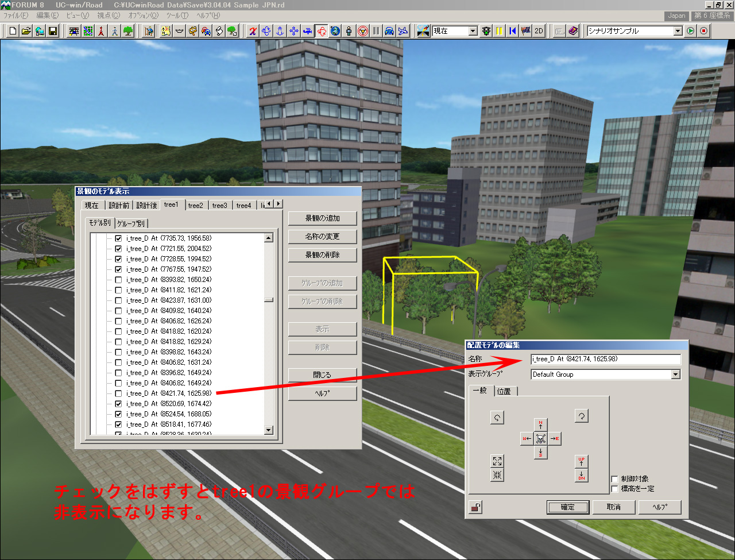Click the green scenario play button
This screenshot has height=560, width=735.
click(x=691, y=31)
